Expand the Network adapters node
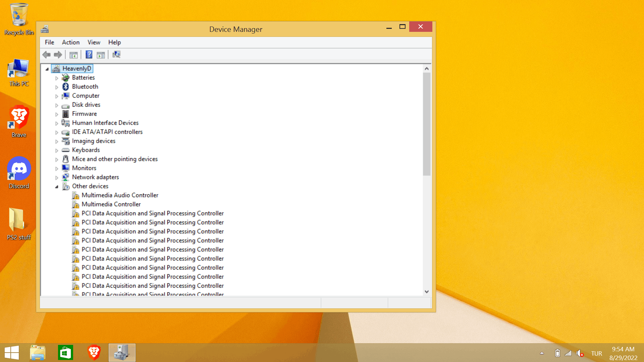Image resolution: width=644 pixels, height=362 pixels. pyautogui.click(x=57, y=177)
